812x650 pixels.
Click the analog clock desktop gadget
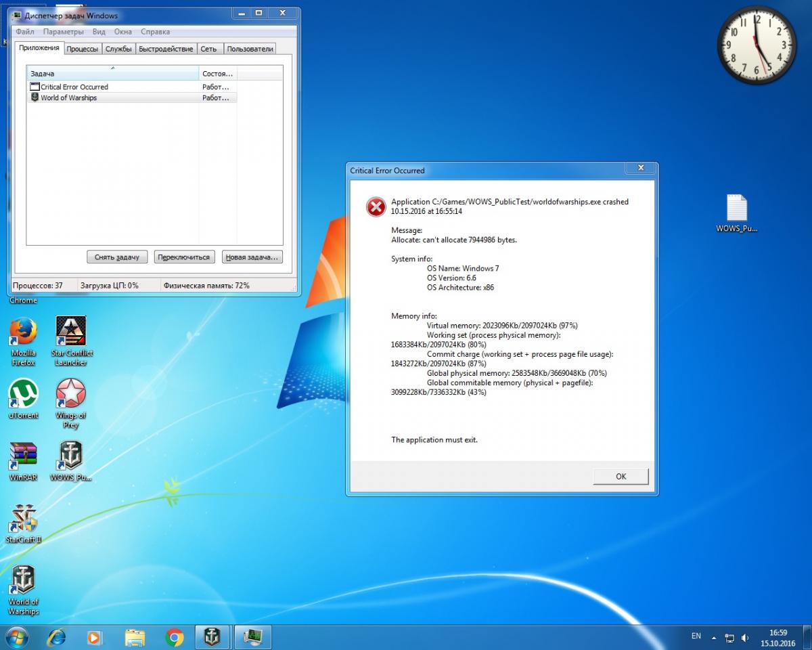pyautogui.click(x=756, y=45)
